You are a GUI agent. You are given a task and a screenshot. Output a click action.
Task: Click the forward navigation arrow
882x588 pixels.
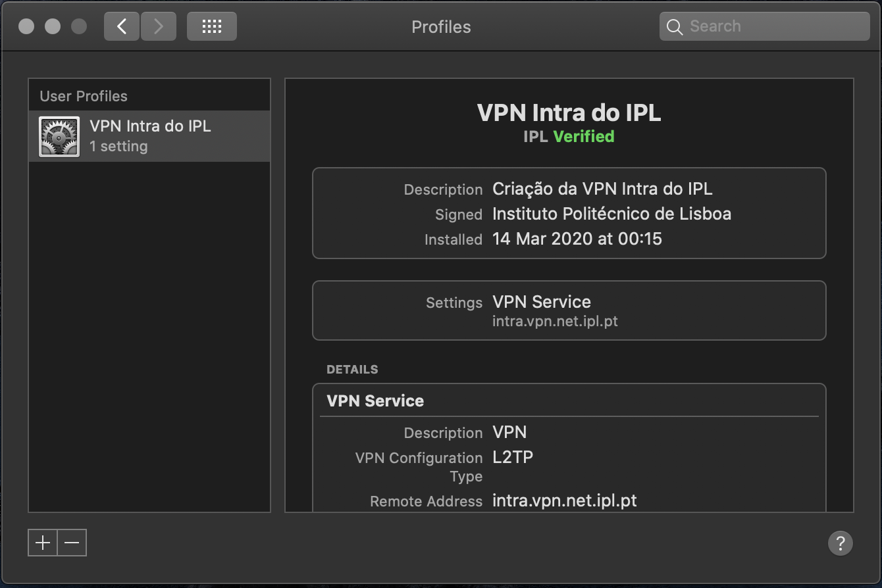click(x=159, y=26)
